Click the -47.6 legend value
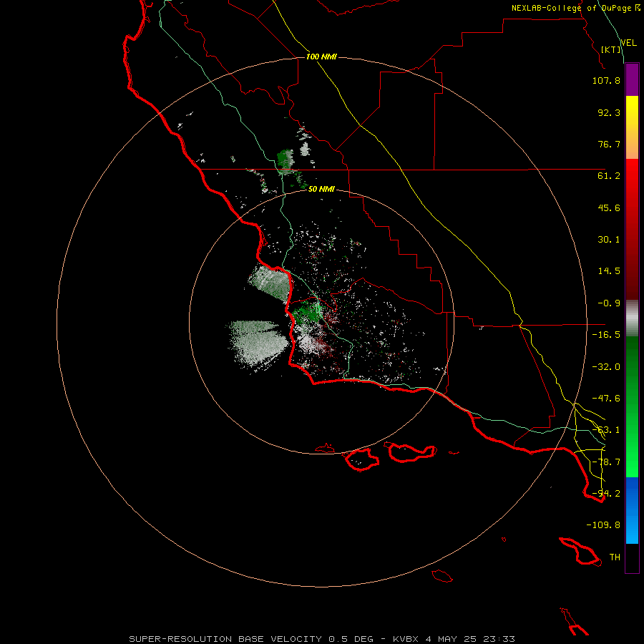Image resolution: width=644 pixels, height=644 pixels. click(x=606, y=399)
